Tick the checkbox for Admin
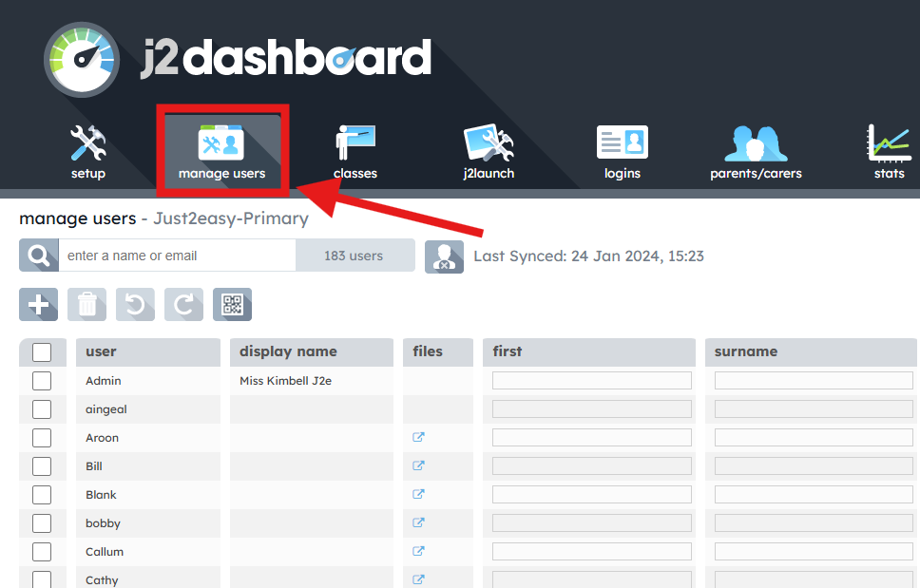This screenshot has width=920, height=588. click(x=42, y=381)
